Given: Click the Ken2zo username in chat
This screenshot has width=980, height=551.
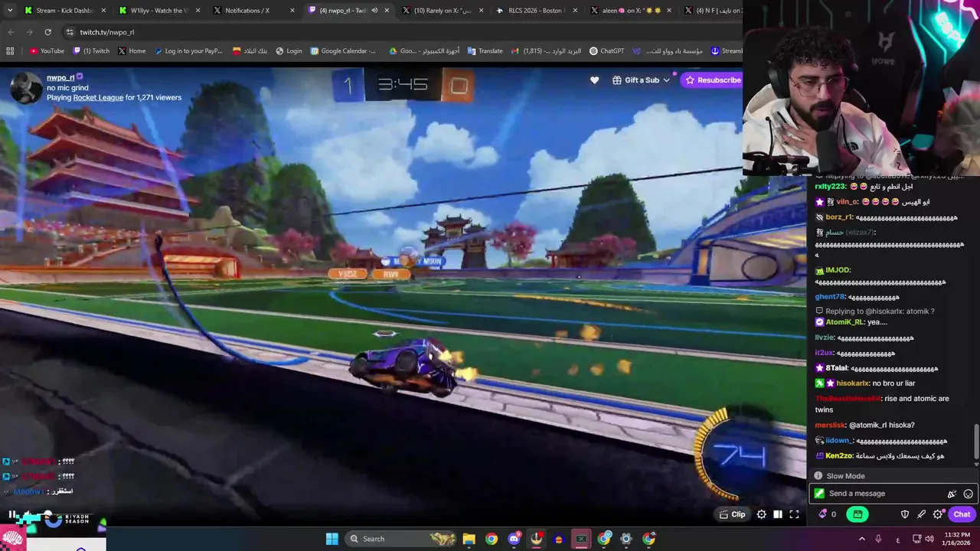Looking at the screenshot, I should (839, 456).
